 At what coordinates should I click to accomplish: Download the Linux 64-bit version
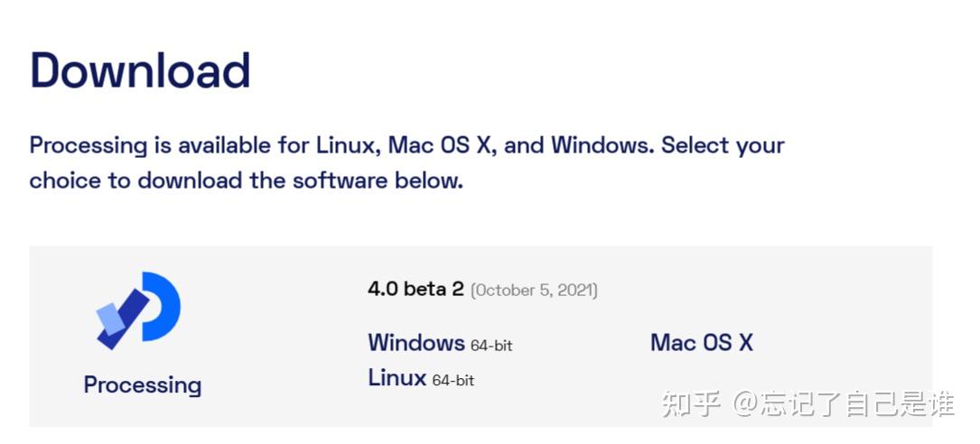click(x=397, y=378)
